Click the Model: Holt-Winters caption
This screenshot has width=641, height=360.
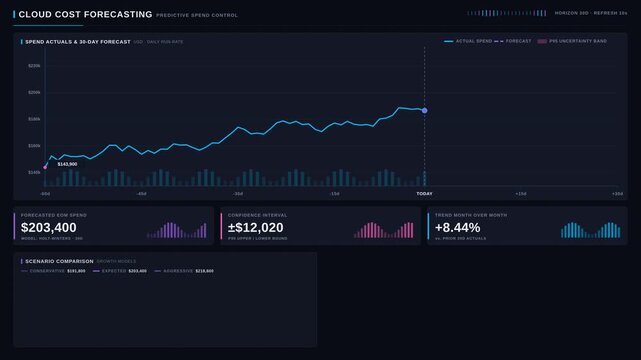[52, 238]
